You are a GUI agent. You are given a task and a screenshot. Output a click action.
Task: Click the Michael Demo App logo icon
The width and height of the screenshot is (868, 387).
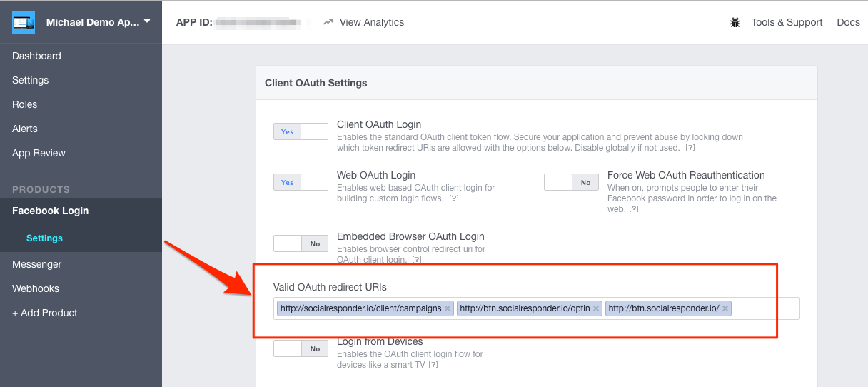[24, 22]
